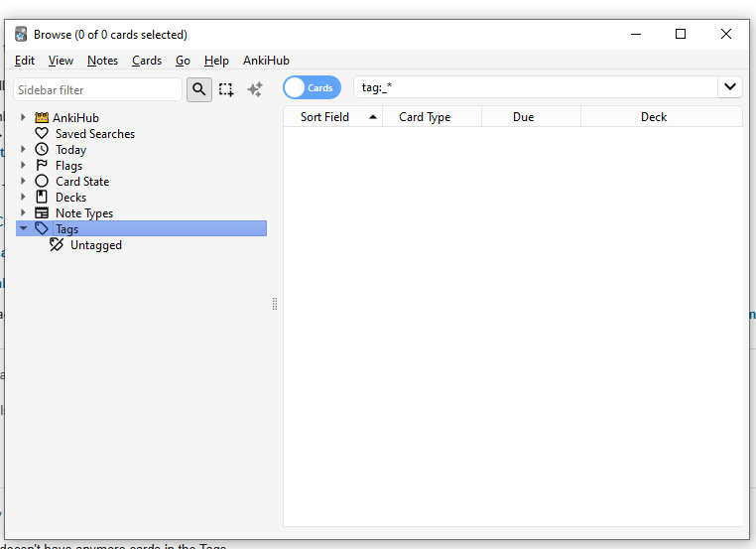This screenshot has width=756, height=549.
Task: Click the Sidebar filter input field
Action: 97,89
